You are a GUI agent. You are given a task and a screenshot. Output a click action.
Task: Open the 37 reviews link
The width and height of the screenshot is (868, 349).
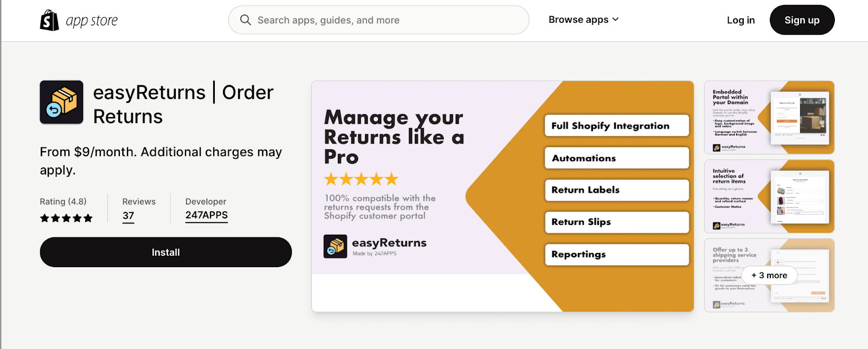click(x=128, y=216)
